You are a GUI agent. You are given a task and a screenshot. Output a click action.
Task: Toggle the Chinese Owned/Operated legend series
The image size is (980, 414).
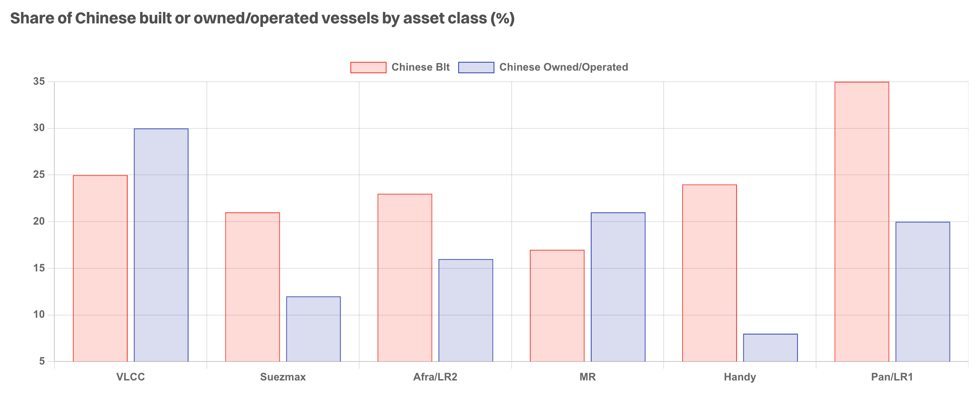click(x=563, y=67)
